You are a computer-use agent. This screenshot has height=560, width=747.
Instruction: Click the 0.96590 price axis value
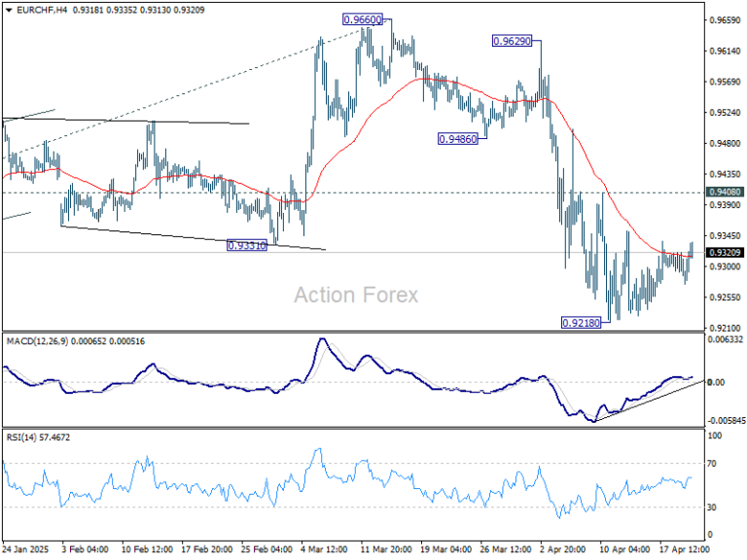coord(725,20)
